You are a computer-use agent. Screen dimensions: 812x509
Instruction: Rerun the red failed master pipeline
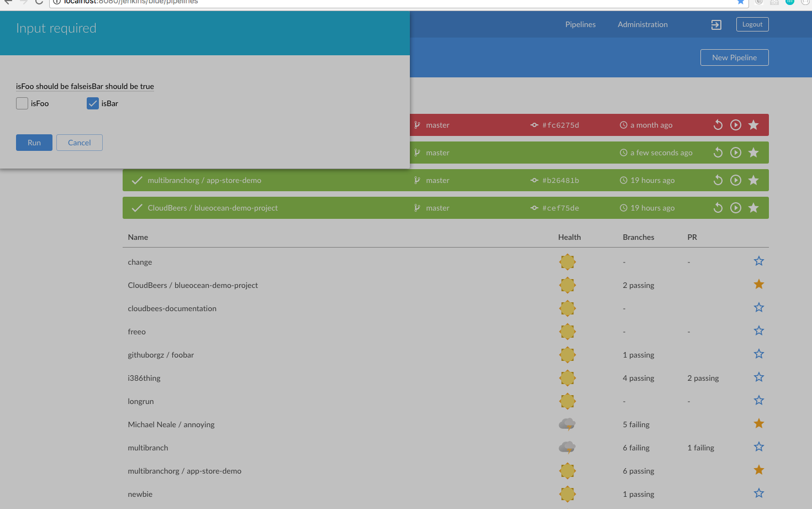click(718, 125)
